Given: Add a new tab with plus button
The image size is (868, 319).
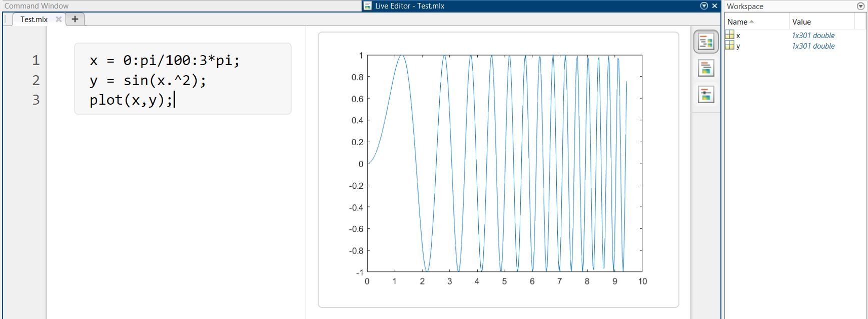Looking at the screenshot, I should [75, 19].
